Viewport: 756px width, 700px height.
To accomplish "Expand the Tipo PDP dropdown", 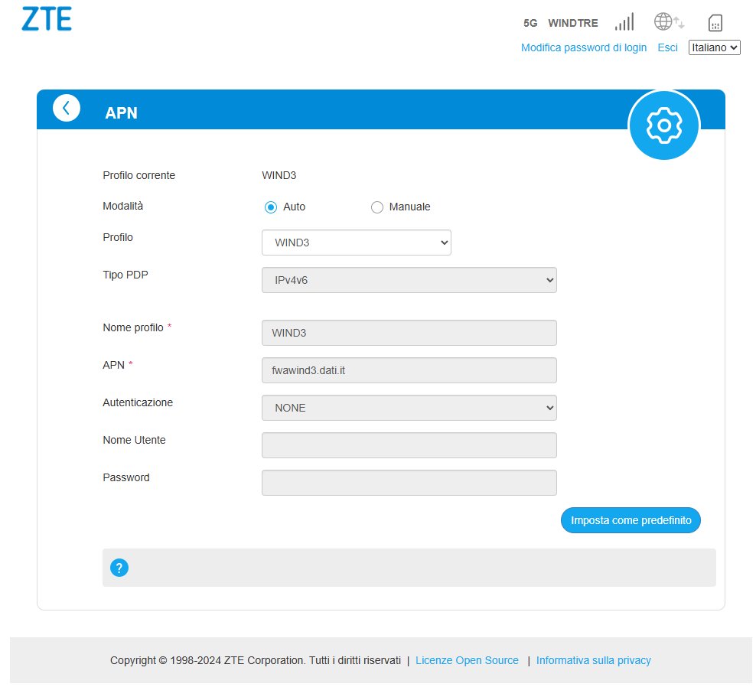I will (x=409, y=280).
